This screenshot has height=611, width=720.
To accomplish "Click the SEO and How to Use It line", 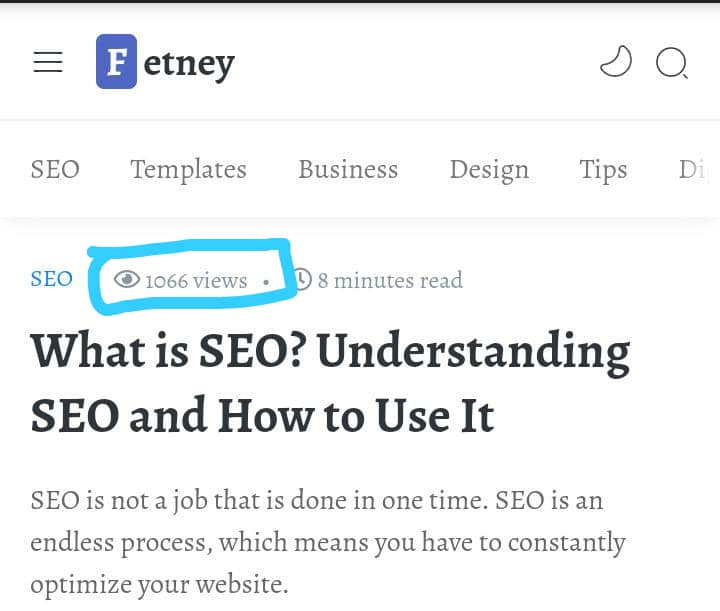I will [x=262, y=415].
